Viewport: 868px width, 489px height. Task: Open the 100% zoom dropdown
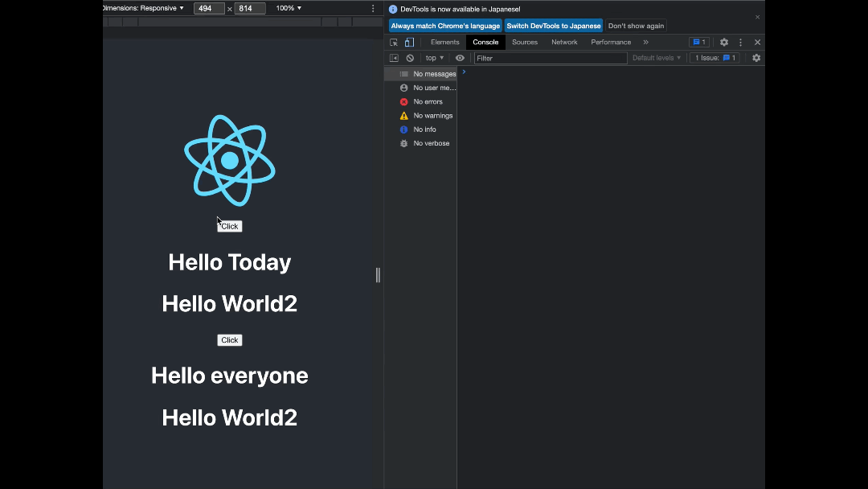tap(289, 8)
